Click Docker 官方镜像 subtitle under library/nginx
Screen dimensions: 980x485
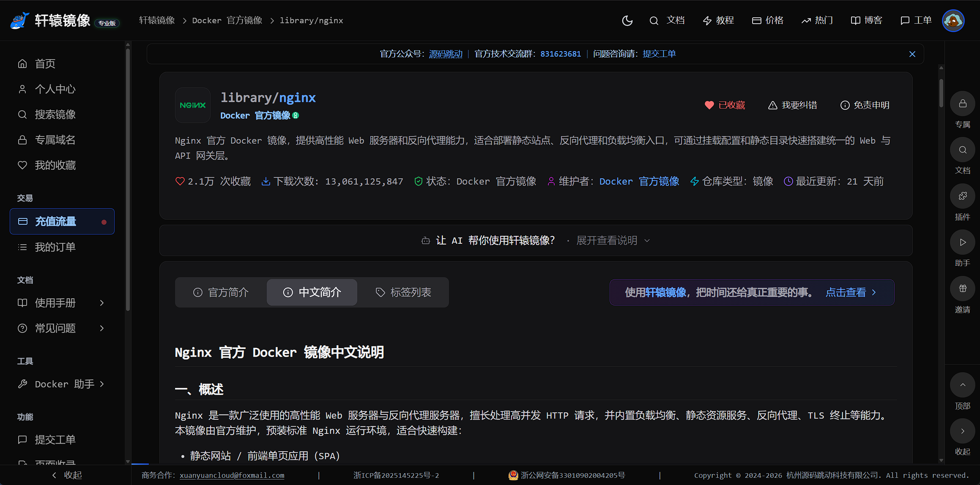click(255, 116)
